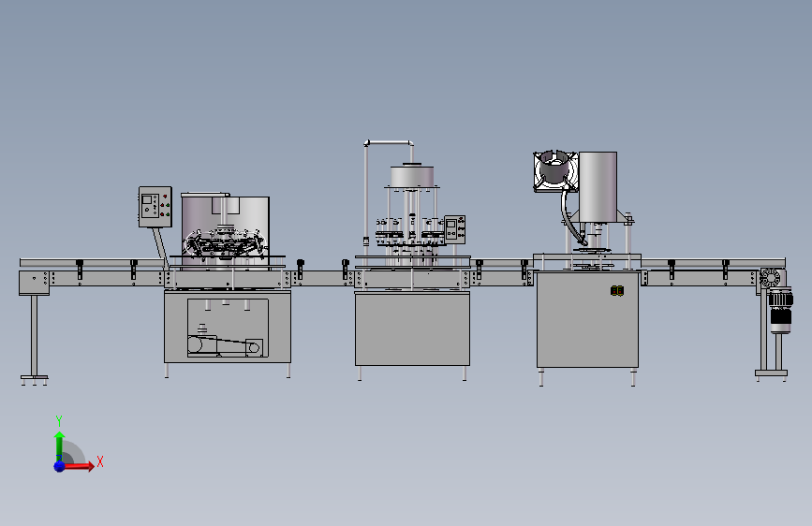Select the middle machine's base cabinet
Image resolution: width=812 pixels, height=526 pixels.
pos(412,329)
